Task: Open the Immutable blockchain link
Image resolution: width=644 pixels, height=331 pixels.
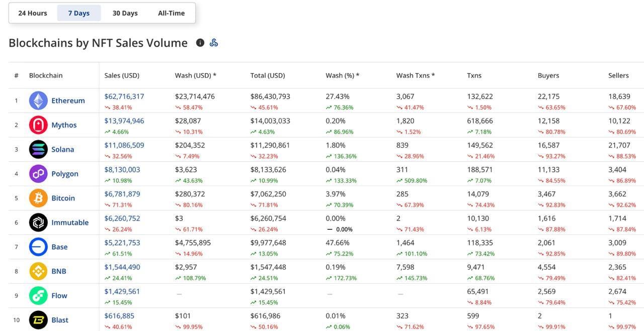Action: (x=70, y=223)
